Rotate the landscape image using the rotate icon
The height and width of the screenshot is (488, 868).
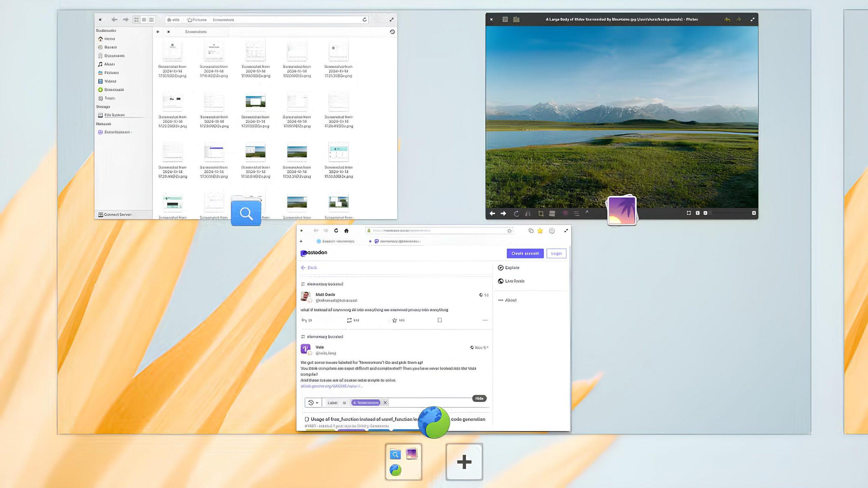point(516,213)
